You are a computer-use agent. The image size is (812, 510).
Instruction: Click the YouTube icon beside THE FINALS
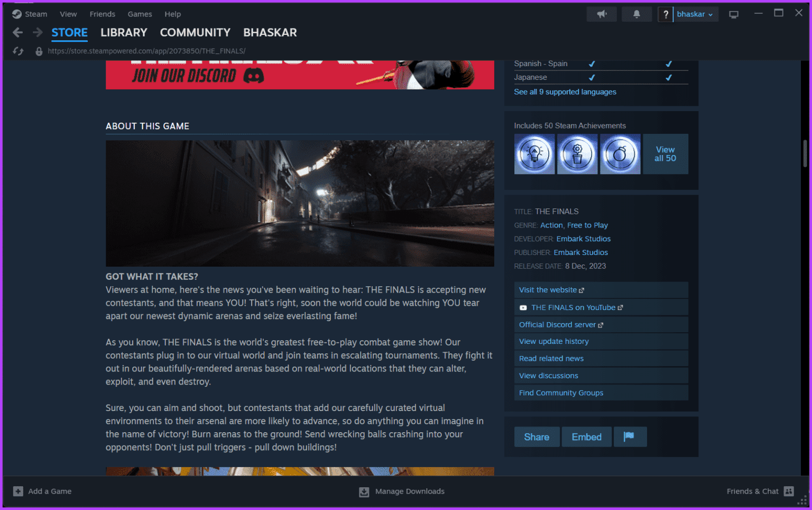[523, 308]
